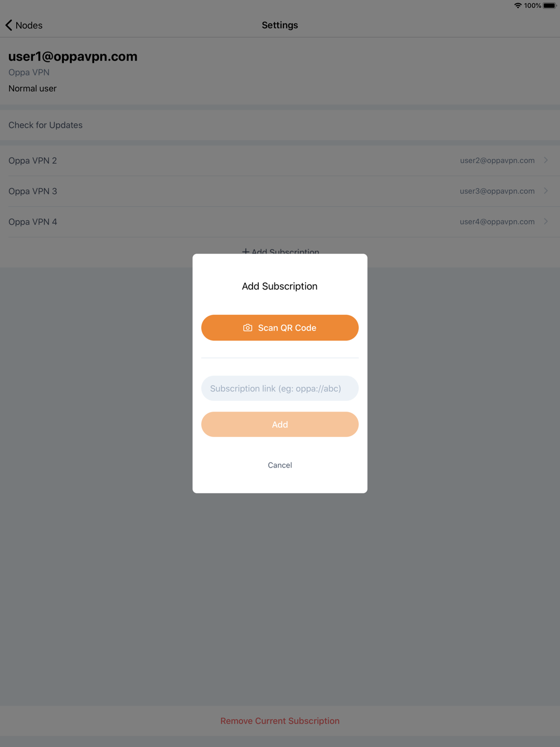Tap the back chevron next to Nodes

[9, 25]
